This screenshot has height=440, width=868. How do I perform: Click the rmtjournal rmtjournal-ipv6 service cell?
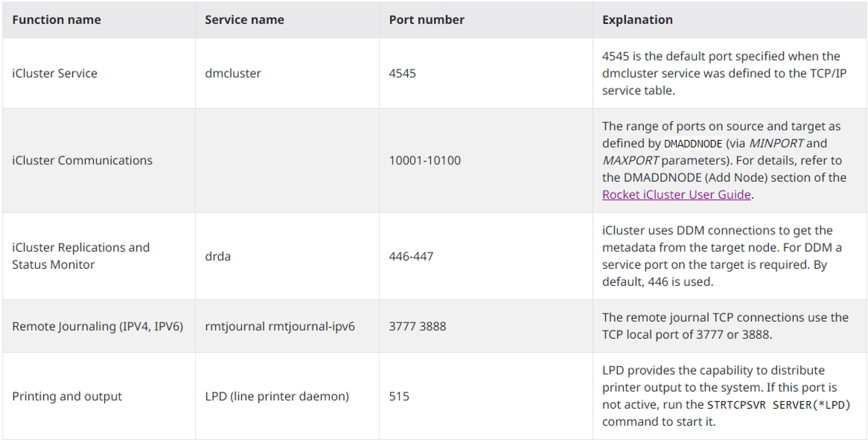pos(280,326)
